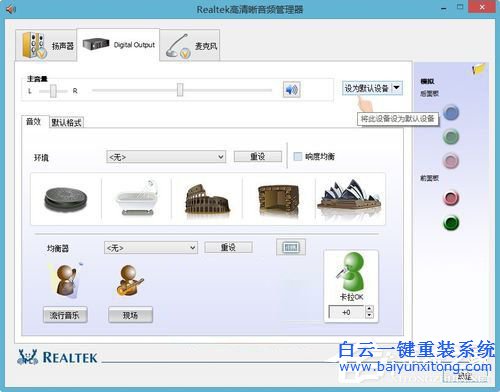Viewport: 500px width, 392px height.
Task: Open the Digital Output tab
Action: click(118, 45)
